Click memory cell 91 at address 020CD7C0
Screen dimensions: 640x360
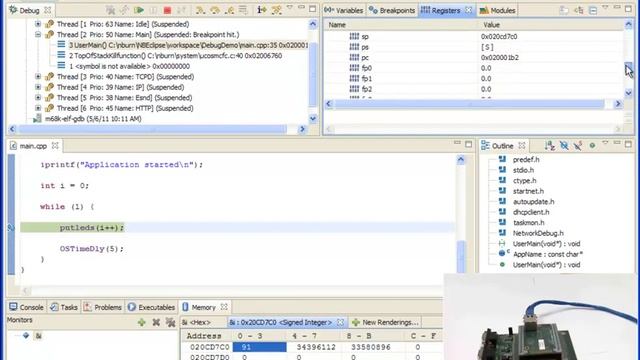pyautogui.click(x=260, y=347)
